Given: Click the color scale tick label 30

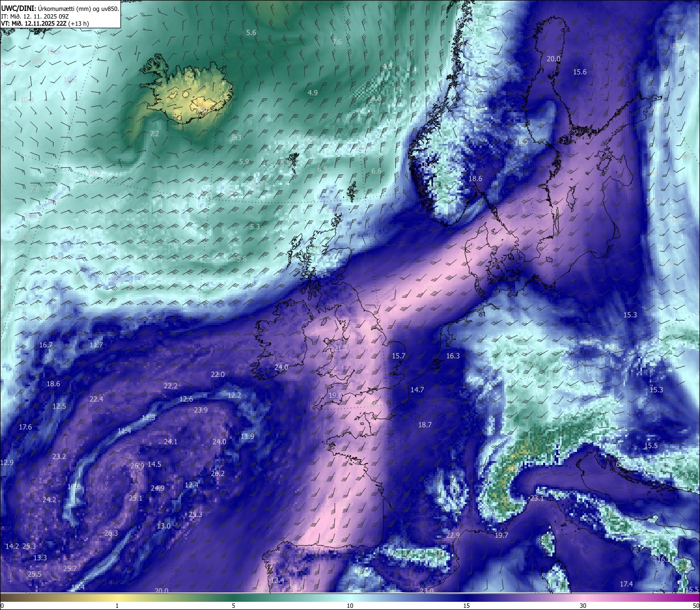Looking at the screenshot, I should (583, 606).
